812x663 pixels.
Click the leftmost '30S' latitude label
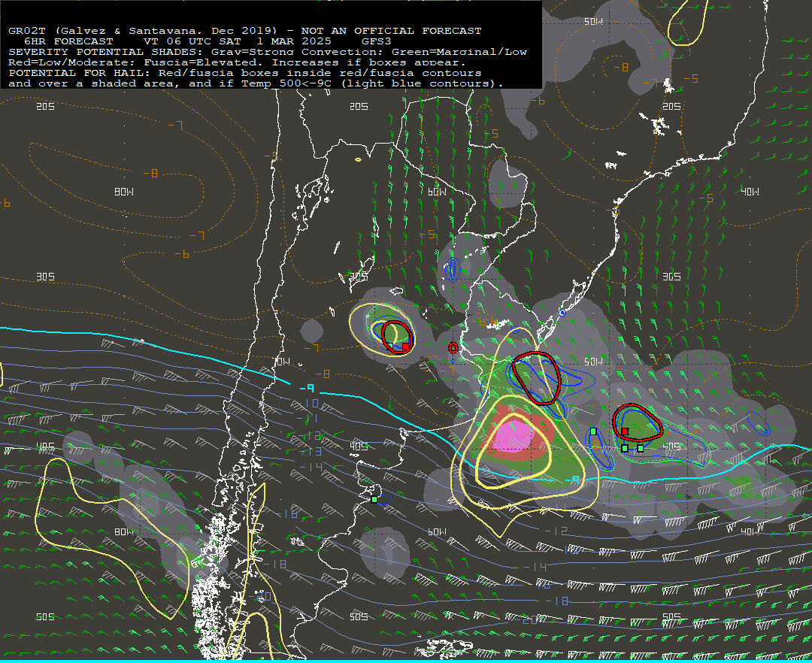pos(46,277)
